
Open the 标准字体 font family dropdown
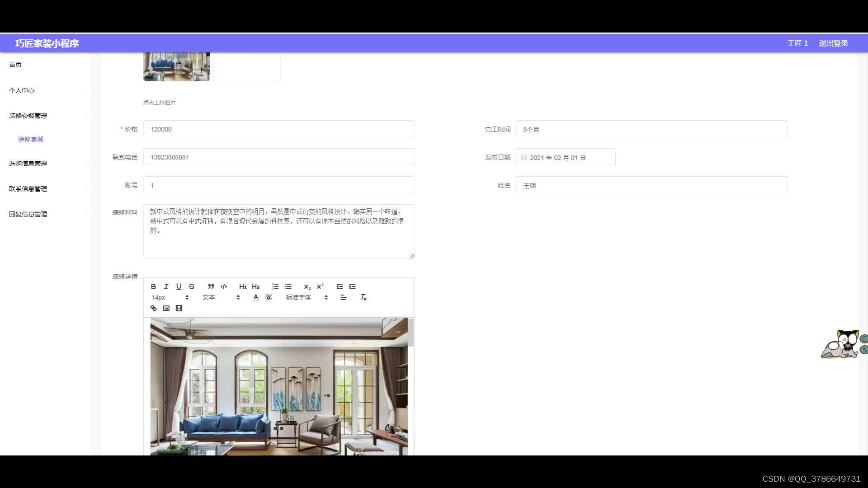(x=306, y=297)
